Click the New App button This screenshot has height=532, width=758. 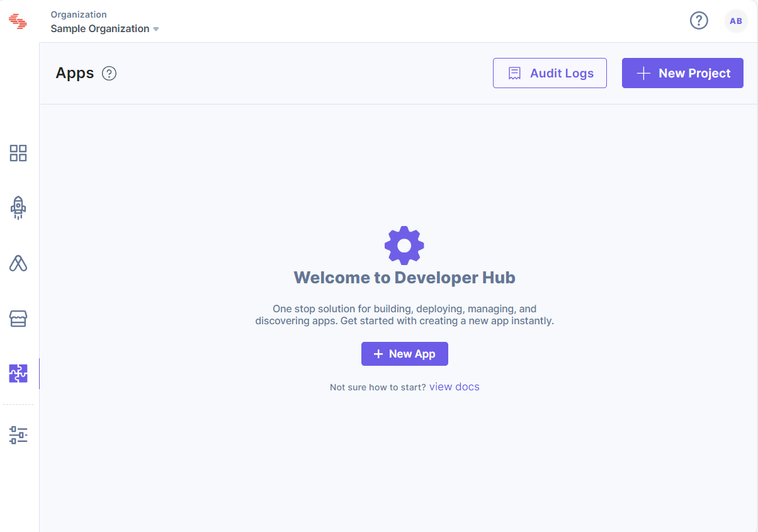pos(405,354)
